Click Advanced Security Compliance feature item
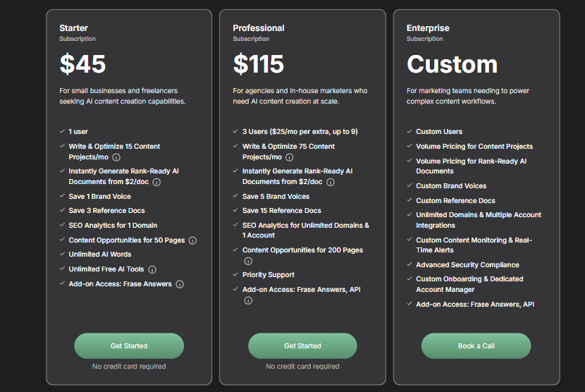Viewport: 585px width, 392px height. 467,264
